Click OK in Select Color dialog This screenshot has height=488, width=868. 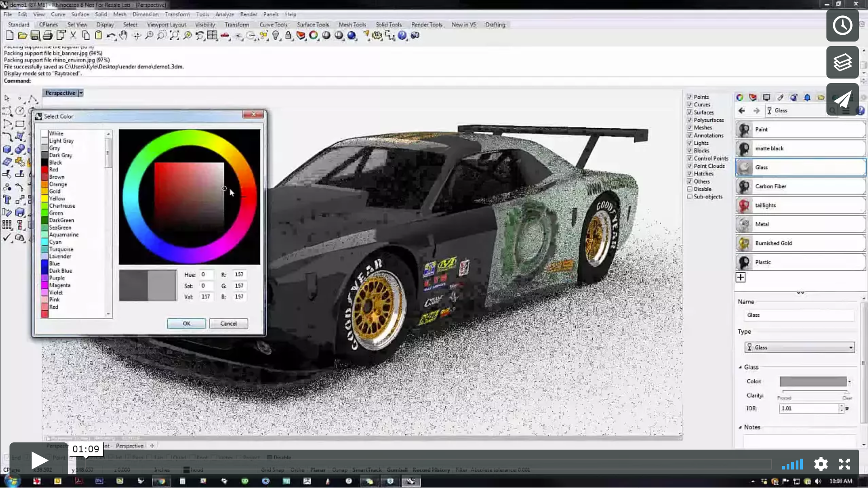pos(186,323)
